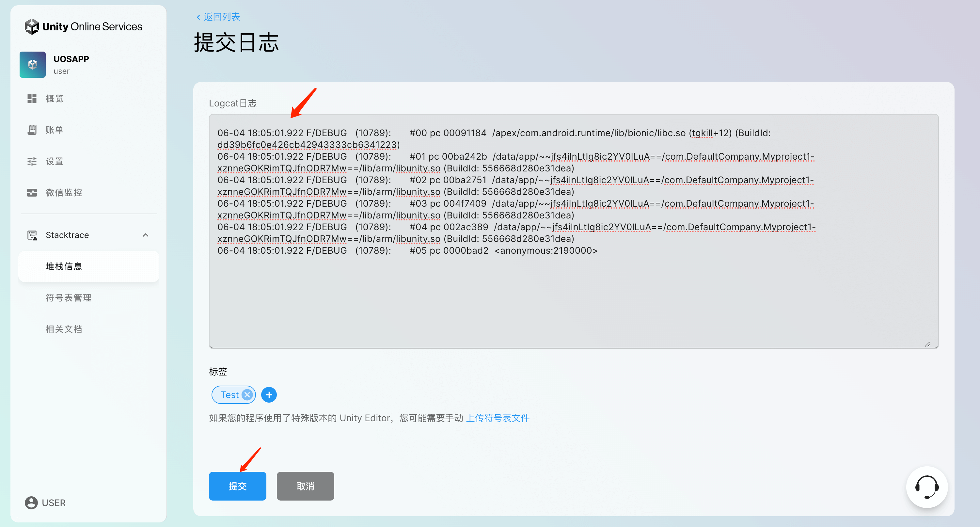
Task: Open the headset customer support chat
Action: (927, 487)
